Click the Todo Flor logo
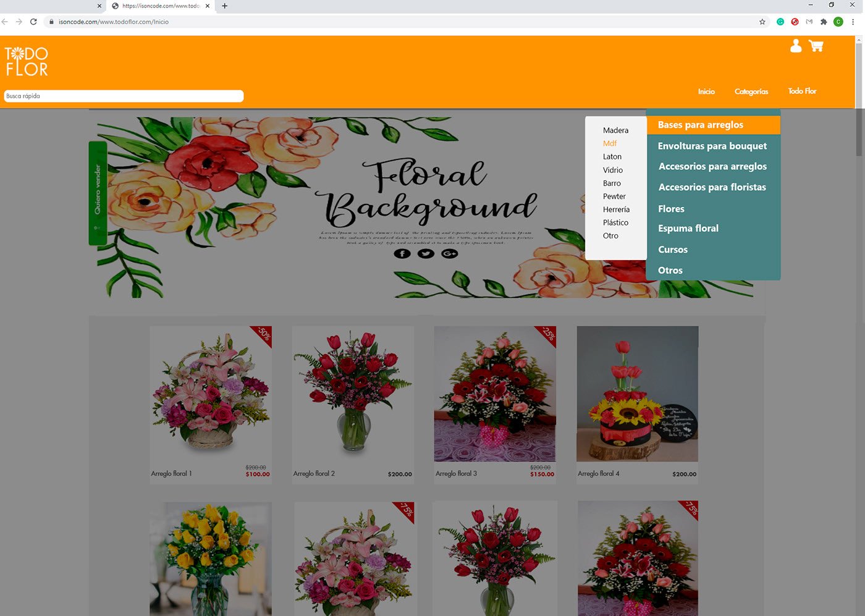This screenshot has height=616, width=865. coord(27,62)
